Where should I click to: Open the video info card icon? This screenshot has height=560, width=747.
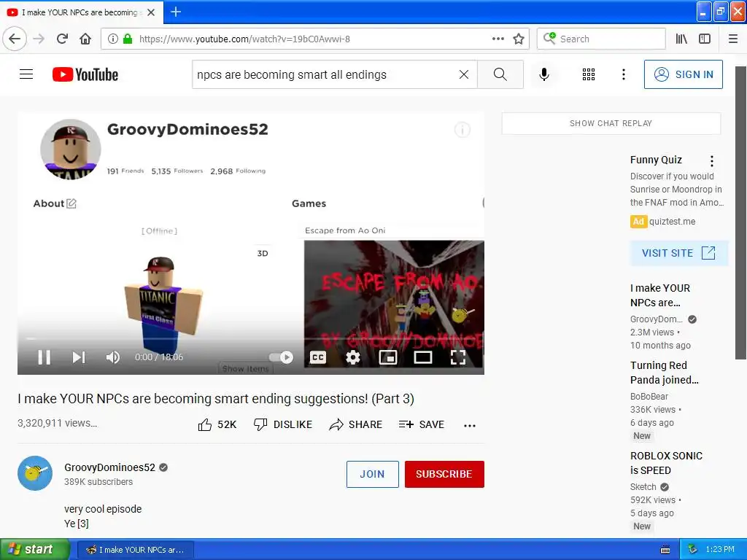pos(462,130)
